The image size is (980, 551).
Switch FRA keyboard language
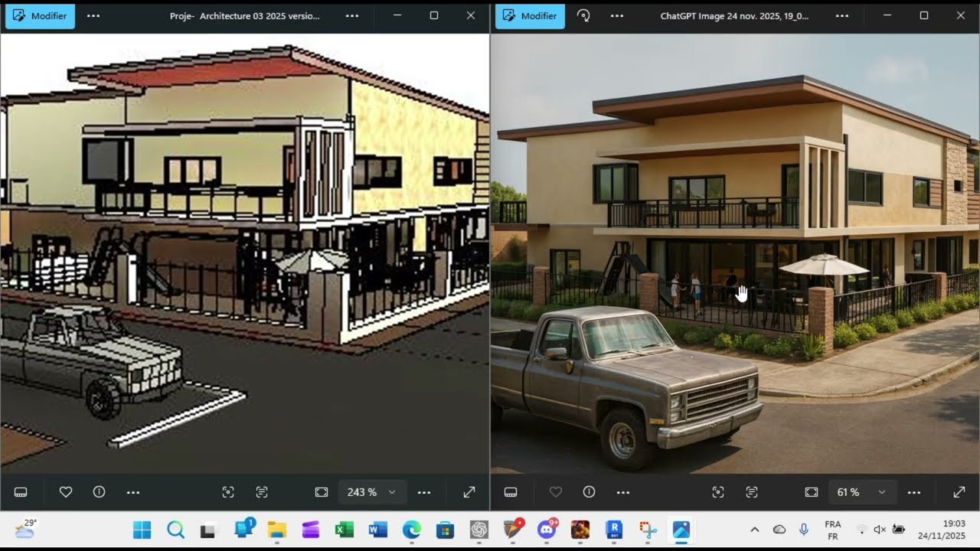tap(832, 530)
